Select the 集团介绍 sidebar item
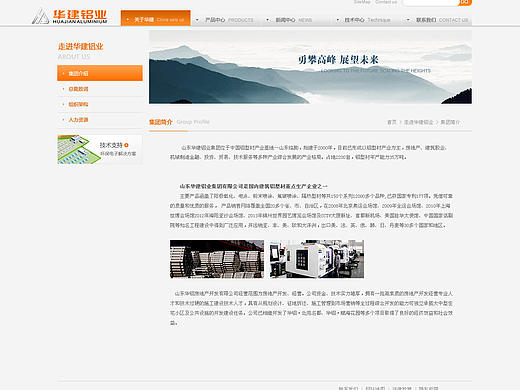The height and width of the screenshot is (390, 520). click(x=100, y=73)
